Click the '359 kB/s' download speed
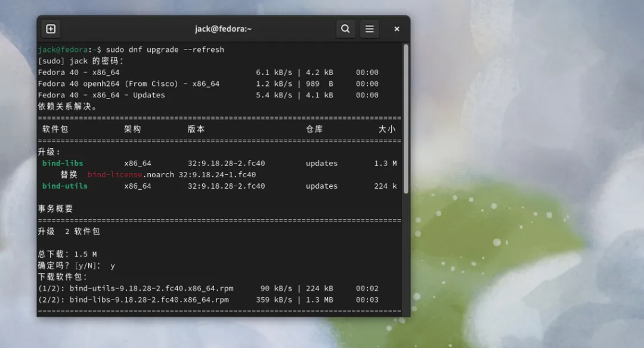Image resolution: width=644 pixels, height=348 pixels. coord(274,300)
